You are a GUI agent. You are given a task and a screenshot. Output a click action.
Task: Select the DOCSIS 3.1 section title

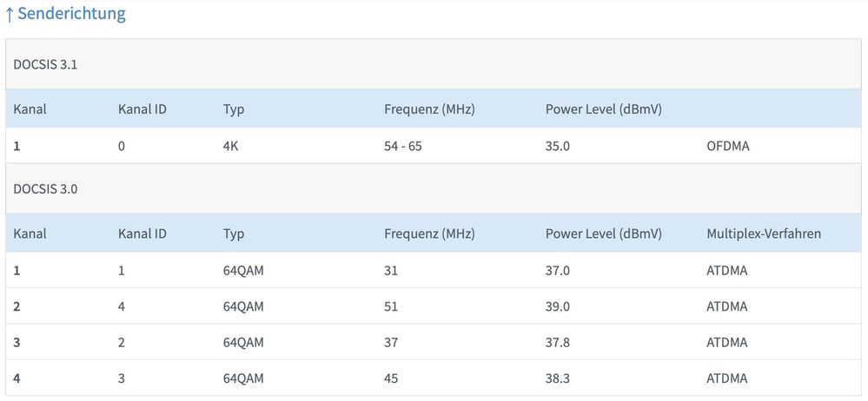point(46,63)
